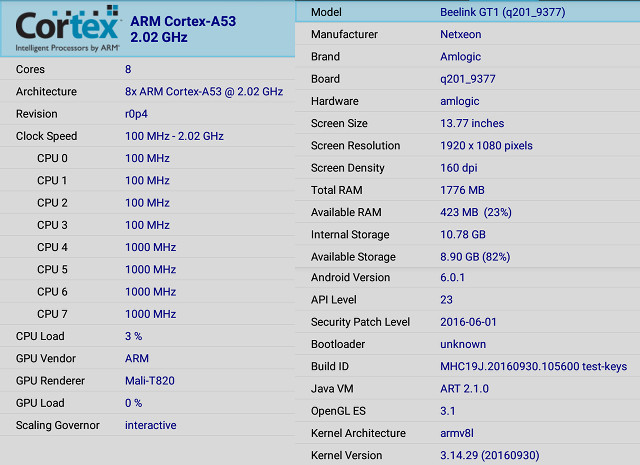The image size is (640, 465).
Task: Click the Bootloader value unknown
Action: click(x=463, y=344)
